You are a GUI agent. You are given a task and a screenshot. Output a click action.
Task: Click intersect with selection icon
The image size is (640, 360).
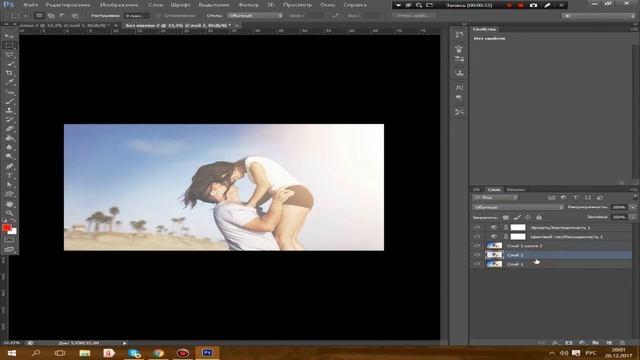tap(75, 16)
